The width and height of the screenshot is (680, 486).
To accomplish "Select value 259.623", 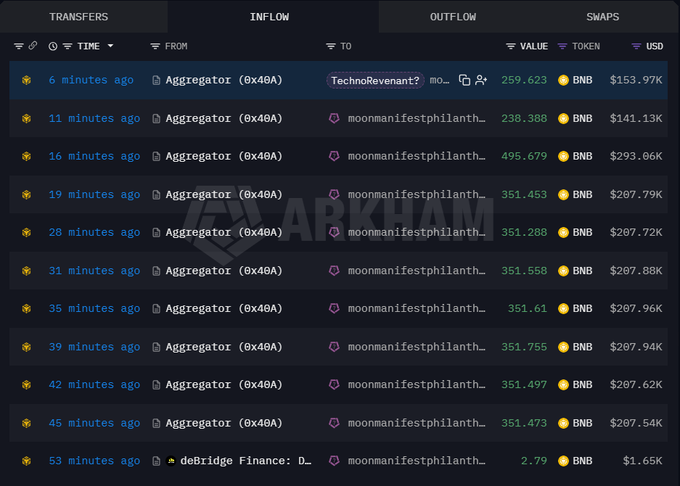I will point(524,80).
